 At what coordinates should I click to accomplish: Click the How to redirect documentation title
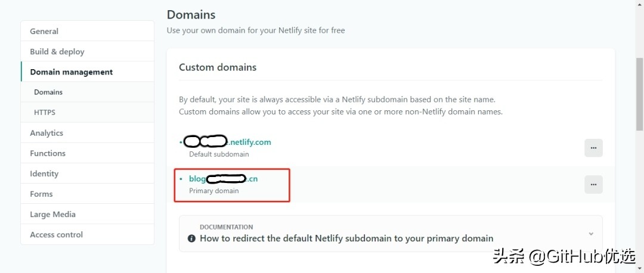click(346, 238)
